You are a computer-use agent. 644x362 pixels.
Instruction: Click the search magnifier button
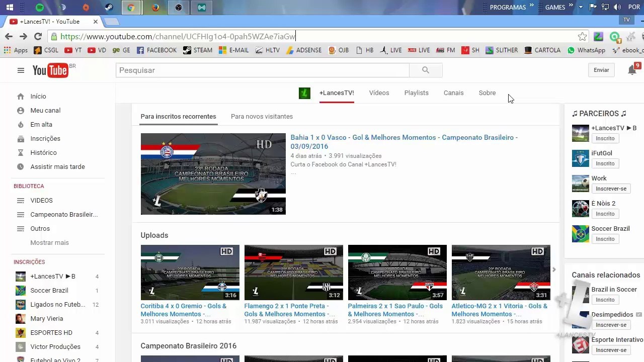(x=426, y=70)
